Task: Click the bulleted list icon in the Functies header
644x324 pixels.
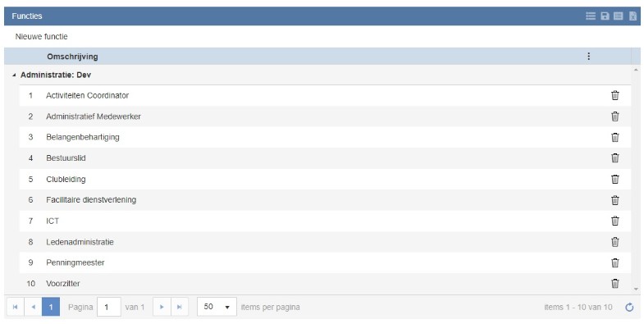Action: (591, 16)
